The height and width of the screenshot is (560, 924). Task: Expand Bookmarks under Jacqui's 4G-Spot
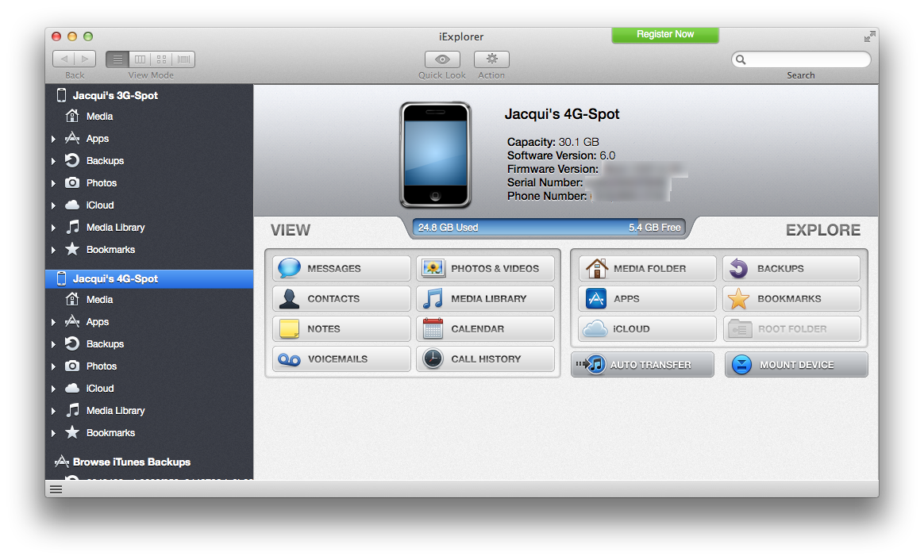tap(54, 433)
